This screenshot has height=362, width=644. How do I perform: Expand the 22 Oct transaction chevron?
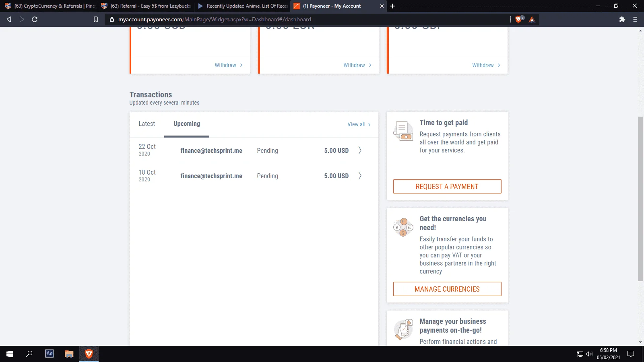pos(360,150)
